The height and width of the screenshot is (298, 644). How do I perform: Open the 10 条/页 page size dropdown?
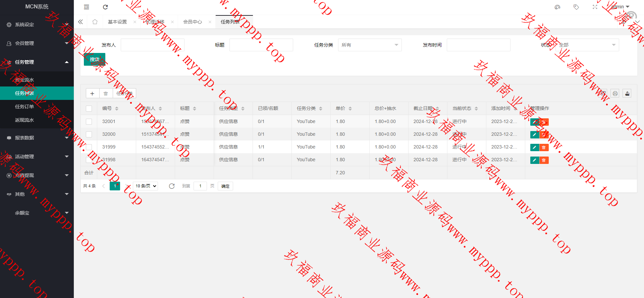[x=146, y=186]
